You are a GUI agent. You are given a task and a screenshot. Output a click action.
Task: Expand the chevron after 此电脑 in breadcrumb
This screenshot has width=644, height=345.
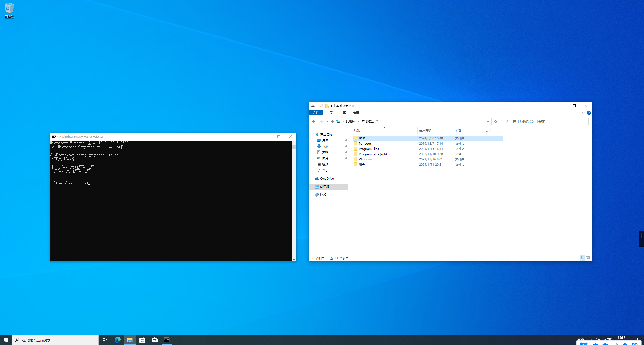click(x=358, y=121)
